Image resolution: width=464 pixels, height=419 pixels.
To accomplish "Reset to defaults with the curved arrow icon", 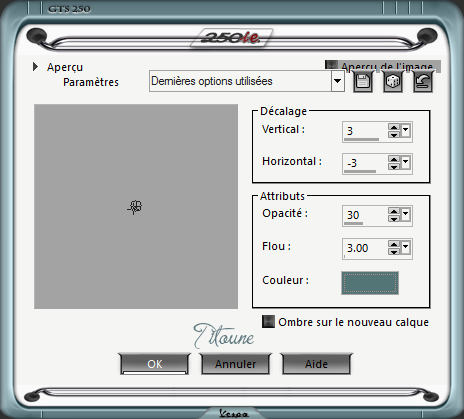I will pyautogui.click(x=423, y=81).
